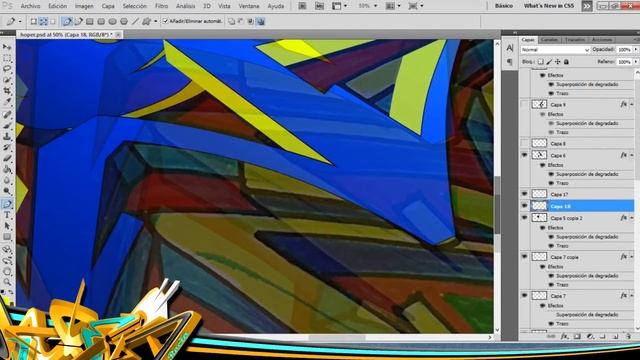Screen dimensions: 640x360
Task: Open the Paragraph panel icon
Action: pyautogui.click(x=510, y=62)
